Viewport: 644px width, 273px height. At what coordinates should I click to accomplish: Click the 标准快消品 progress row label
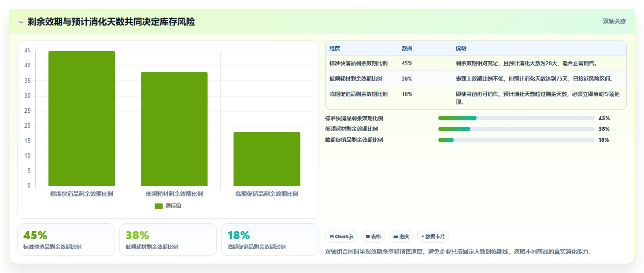pyautogui.click(x=354, y=118)
